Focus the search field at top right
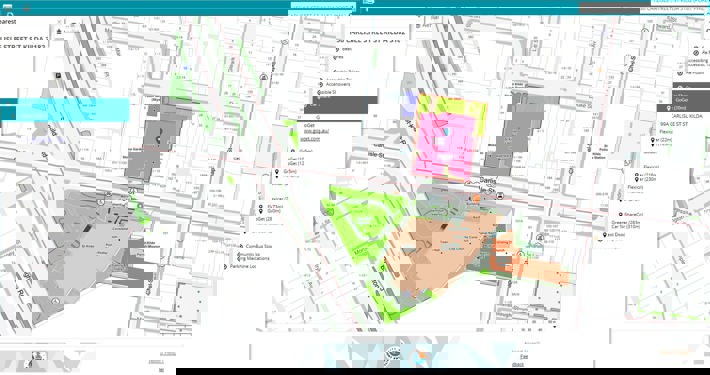Screen dimensions: 710x375 coord(675,9)
